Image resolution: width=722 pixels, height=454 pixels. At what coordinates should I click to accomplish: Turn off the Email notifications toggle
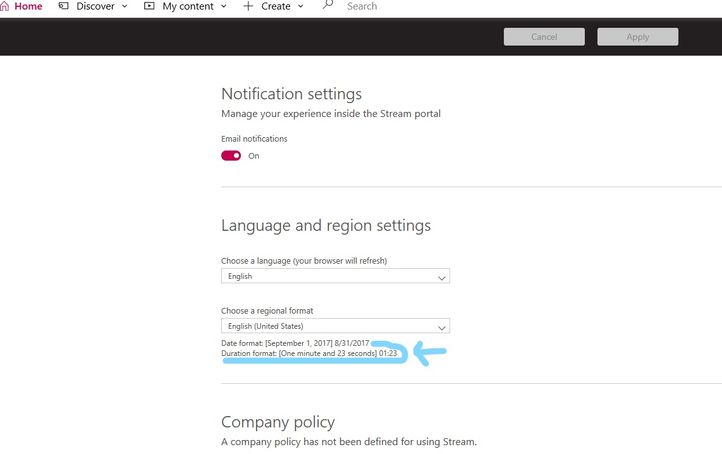point(231,156)
